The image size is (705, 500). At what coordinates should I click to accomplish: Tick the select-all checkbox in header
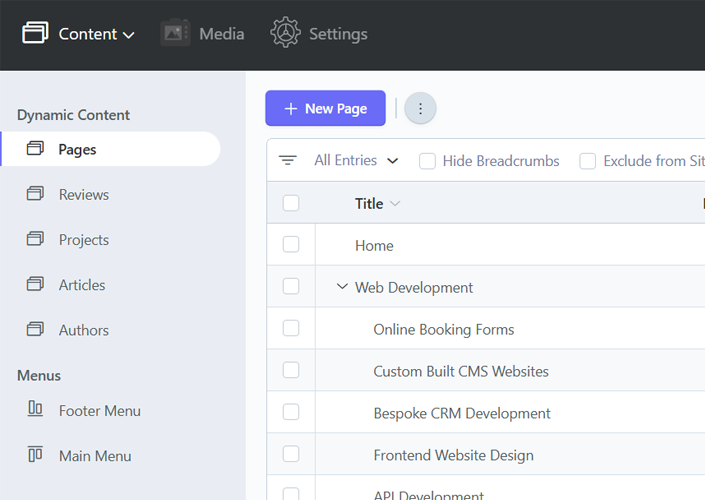(291, 203)
